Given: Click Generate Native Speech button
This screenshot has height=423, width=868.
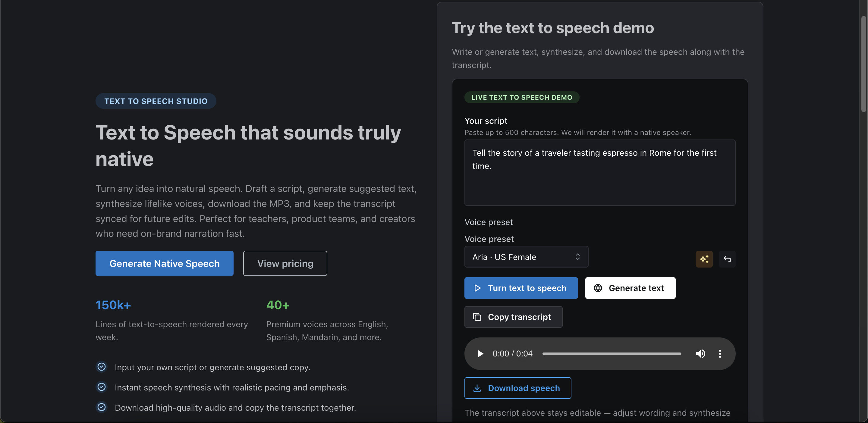Looking at the screenshot, I should coord(165,263).
